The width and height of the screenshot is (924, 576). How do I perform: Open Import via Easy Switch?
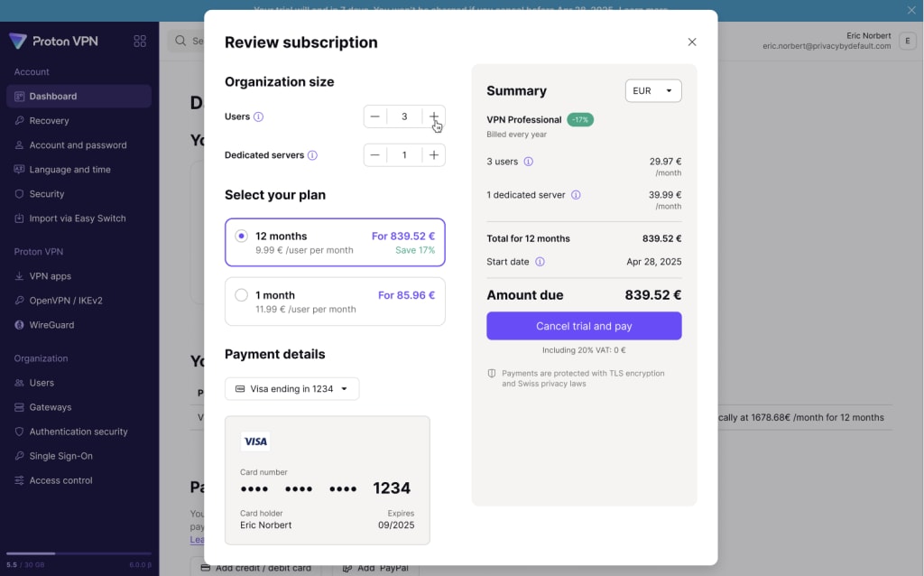(79, 218)
